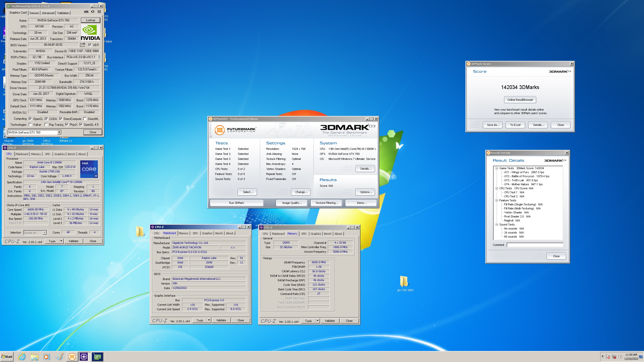The width and height of the screenshot is (644, 362).
Task: Click Validate in CPU-Z Memory window
Action: tap(330, 321)
